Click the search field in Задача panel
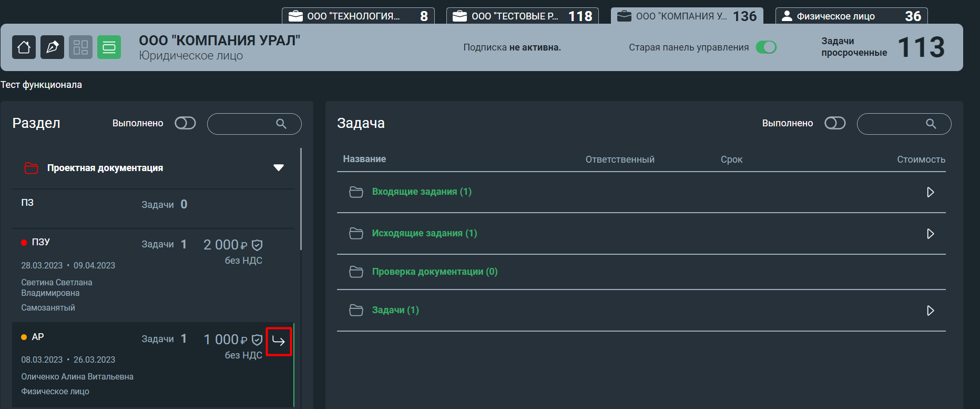The width and height of the screenshot is (980, 409). click(904, 124)
